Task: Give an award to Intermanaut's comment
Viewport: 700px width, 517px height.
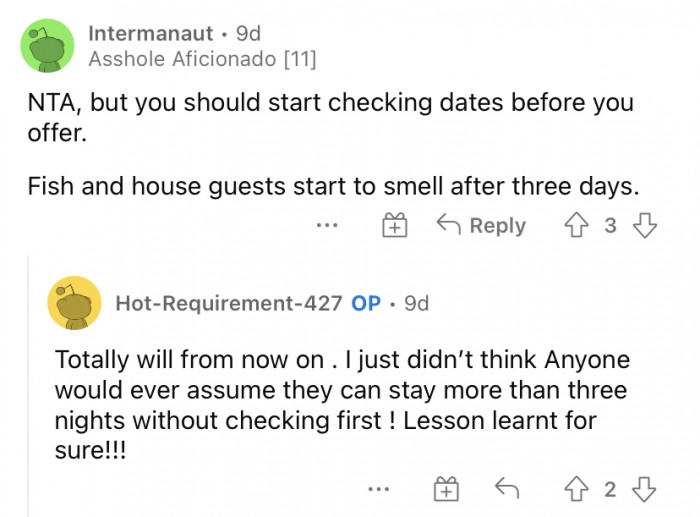Action: 395,226
